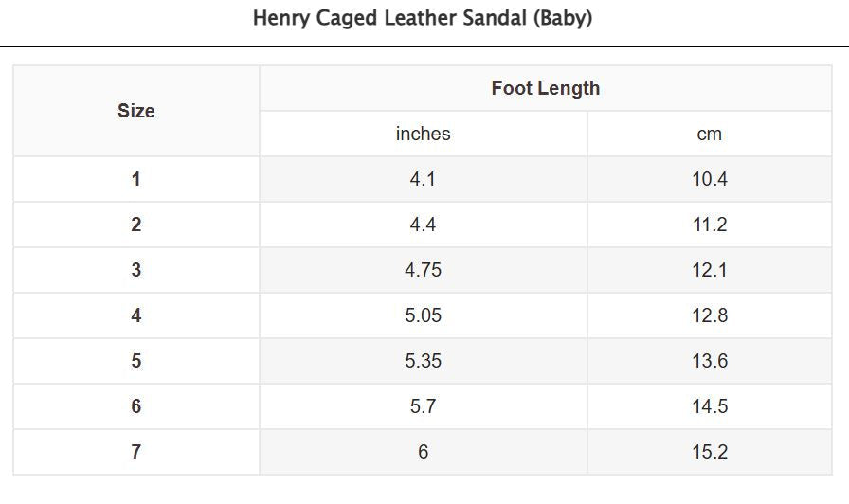
Task: Select the 10.4 cm cell
Action: (x=709, y=179)
